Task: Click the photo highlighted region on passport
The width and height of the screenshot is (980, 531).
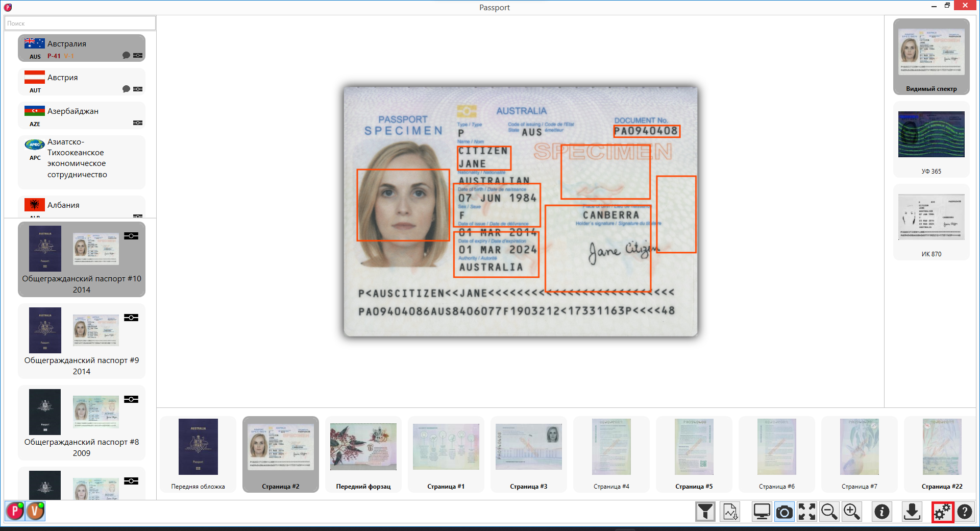Action: (x=403, y=205)
